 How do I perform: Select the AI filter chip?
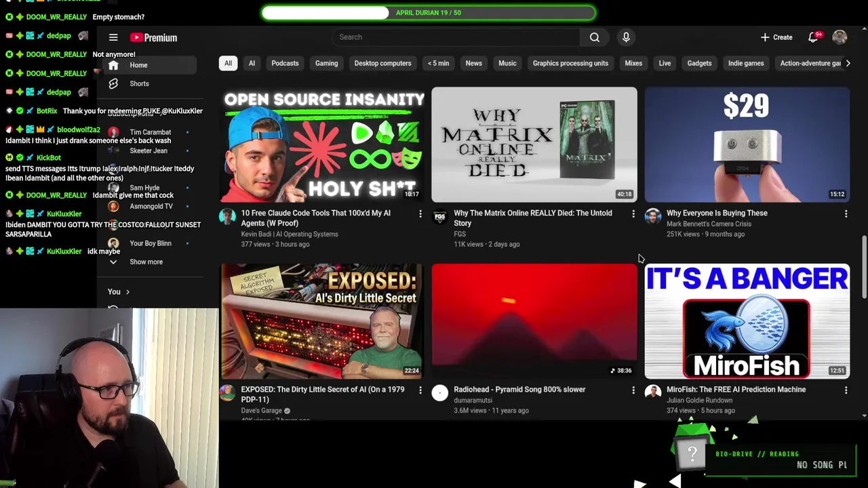click(x=252, y=63)
